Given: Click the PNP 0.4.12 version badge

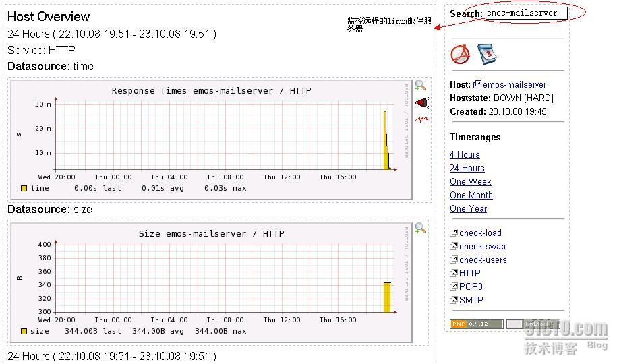Looking at the screenshot, I should coord(476,324).
